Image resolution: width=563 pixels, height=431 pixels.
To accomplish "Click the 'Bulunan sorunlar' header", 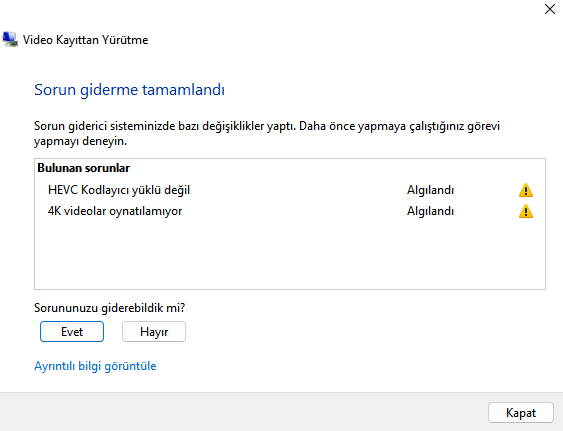I will point(84,168).
